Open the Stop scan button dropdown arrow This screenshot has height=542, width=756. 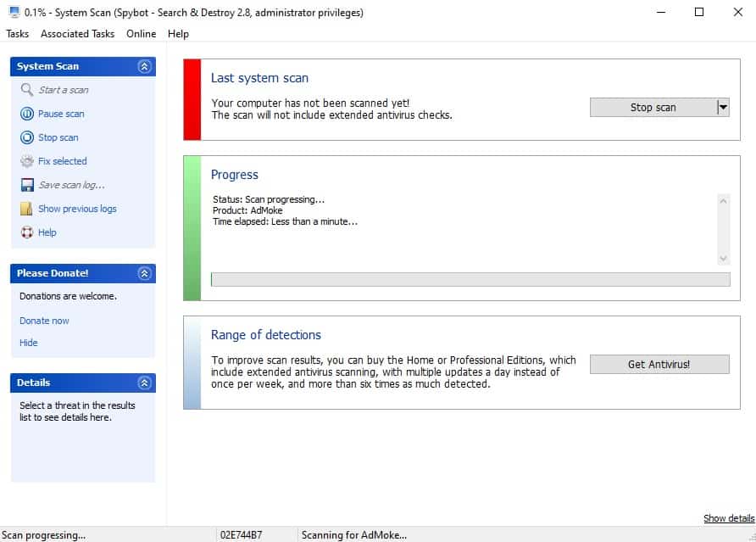pos(723,107)
